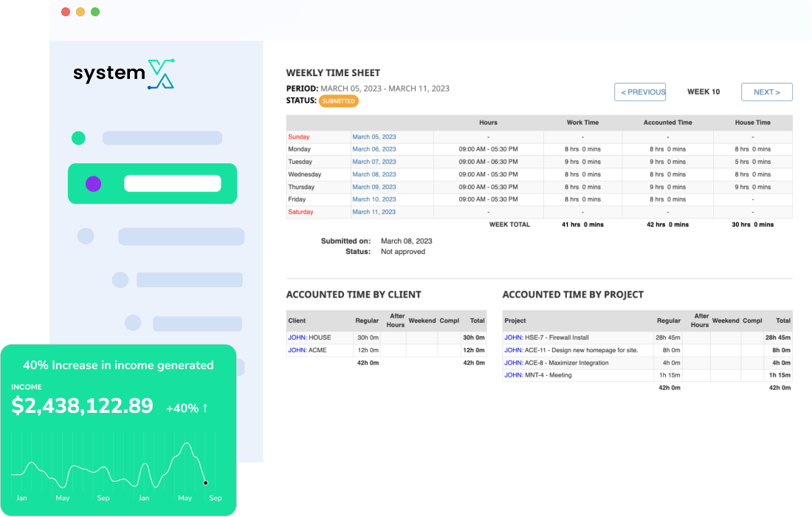The image size is (812, 517).
Task: Click the black end point on income chart
Action: 206,483
